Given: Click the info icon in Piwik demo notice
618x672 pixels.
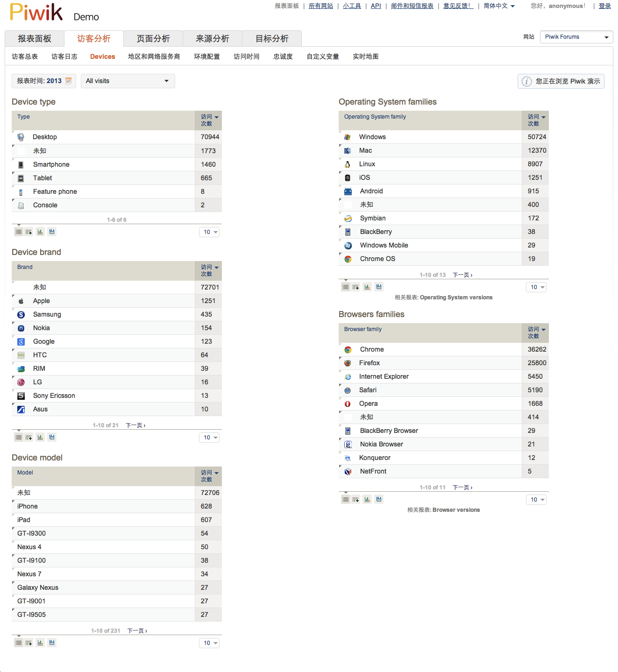Looking at the screenshot, I should 526,81.
